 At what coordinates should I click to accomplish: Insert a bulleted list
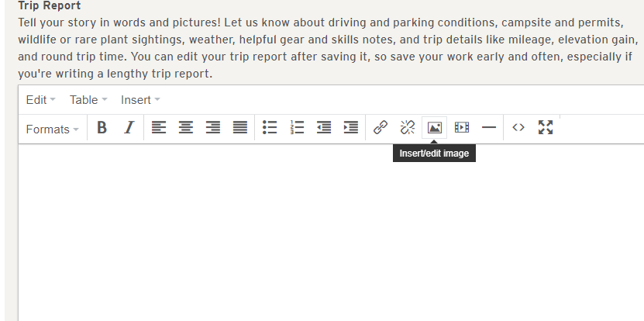click(270, 129)
